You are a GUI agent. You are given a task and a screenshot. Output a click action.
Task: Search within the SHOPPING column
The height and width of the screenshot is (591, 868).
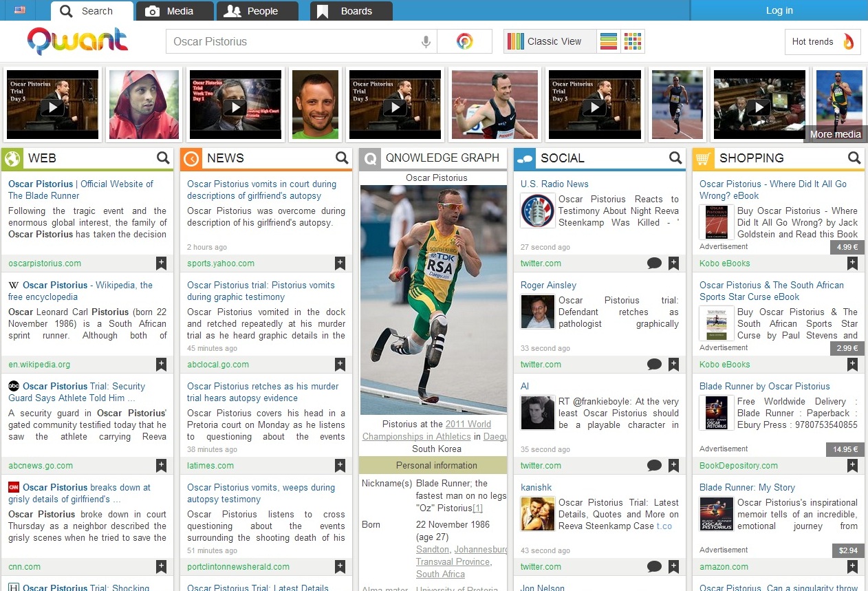click(x=854, y=158)
